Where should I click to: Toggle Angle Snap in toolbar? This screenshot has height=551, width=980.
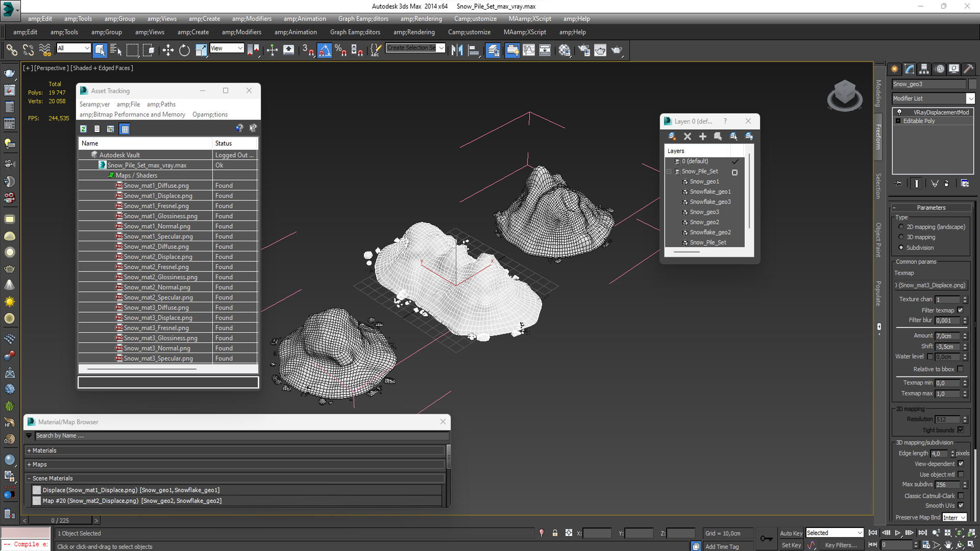click(325, 50)
